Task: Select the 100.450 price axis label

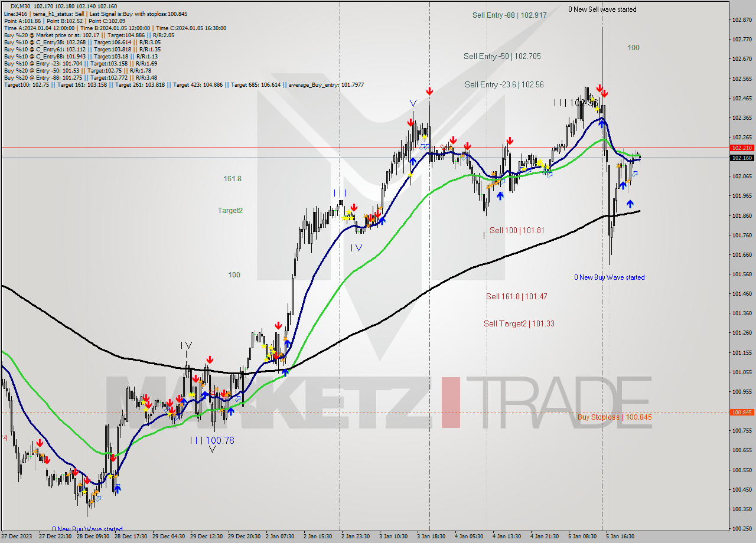Action: click(741, 490)
